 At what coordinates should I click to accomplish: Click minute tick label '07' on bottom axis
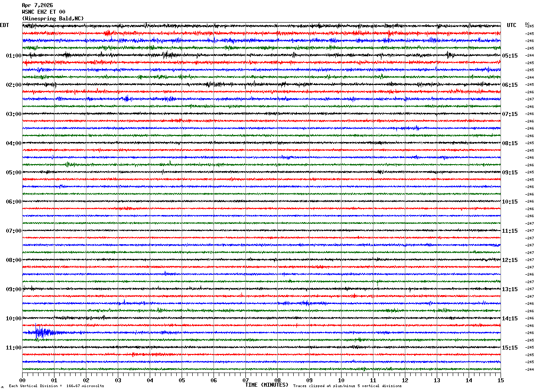[245, 380]
